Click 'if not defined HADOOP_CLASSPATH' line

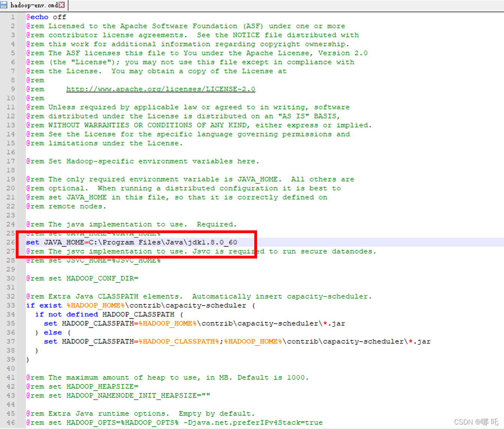click(x=109, y=314)
